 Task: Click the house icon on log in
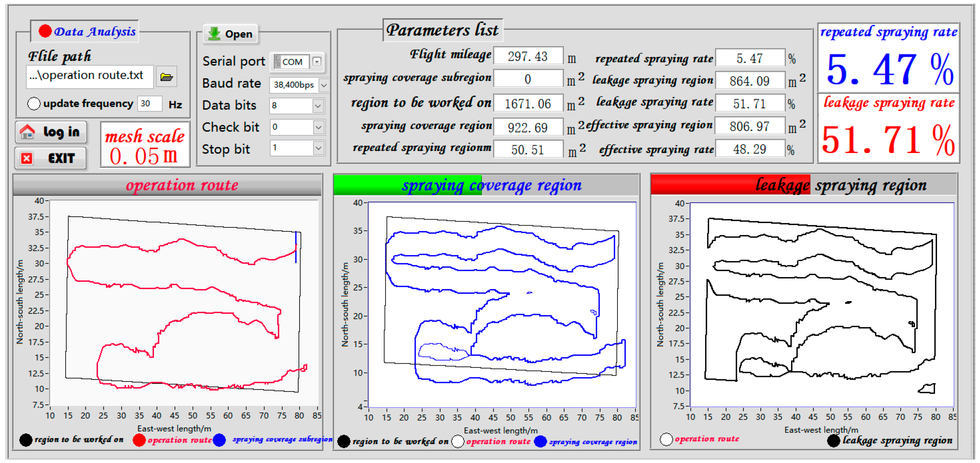[x=27, y=132]
